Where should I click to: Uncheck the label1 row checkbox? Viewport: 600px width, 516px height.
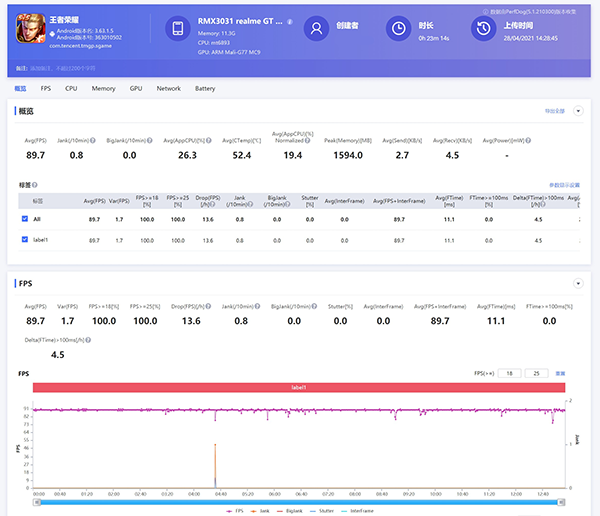tap(25, 240)
